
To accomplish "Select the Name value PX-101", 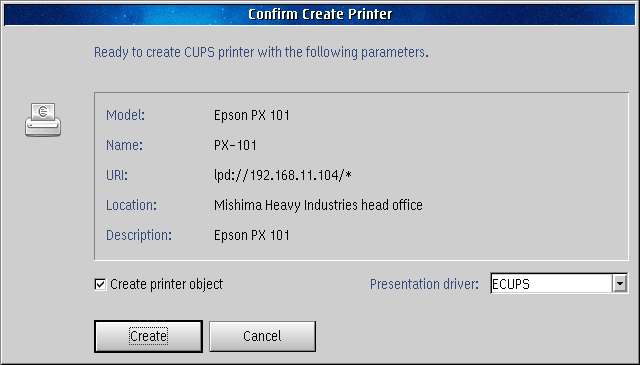I will (236, 145).
